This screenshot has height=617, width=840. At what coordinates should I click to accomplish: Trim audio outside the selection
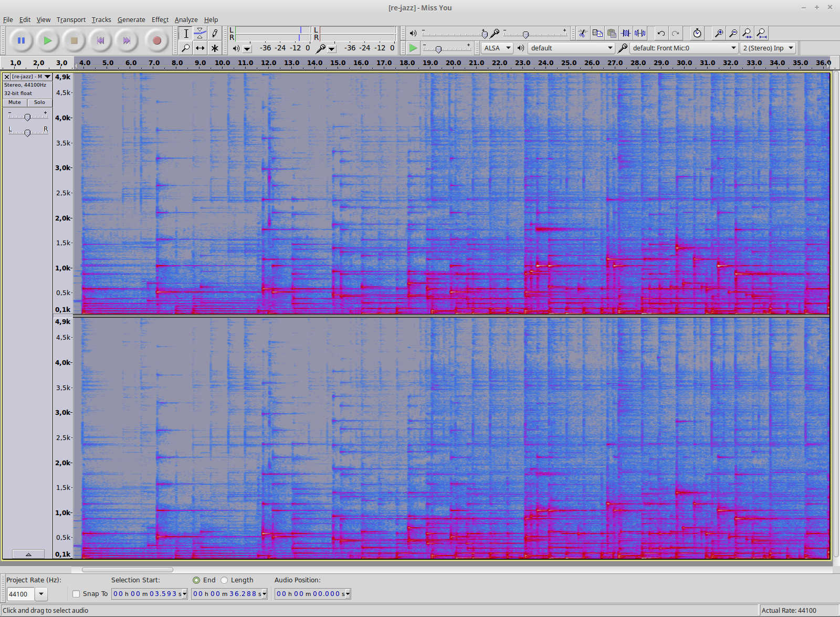point(626,33)
